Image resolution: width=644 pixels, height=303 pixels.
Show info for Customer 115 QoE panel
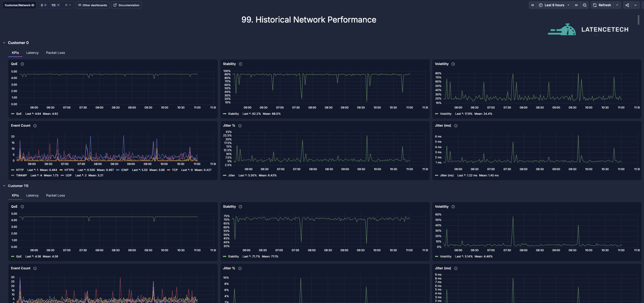click(22, 207)
